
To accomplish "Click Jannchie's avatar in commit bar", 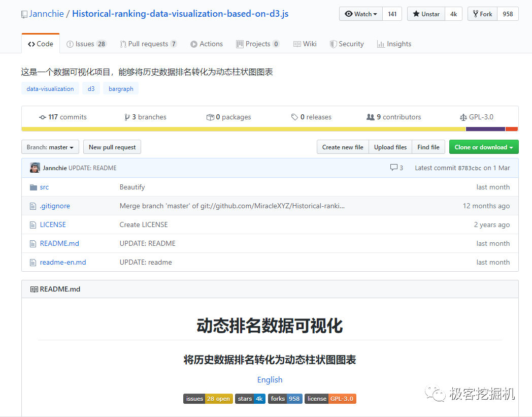I will point(35,168).
